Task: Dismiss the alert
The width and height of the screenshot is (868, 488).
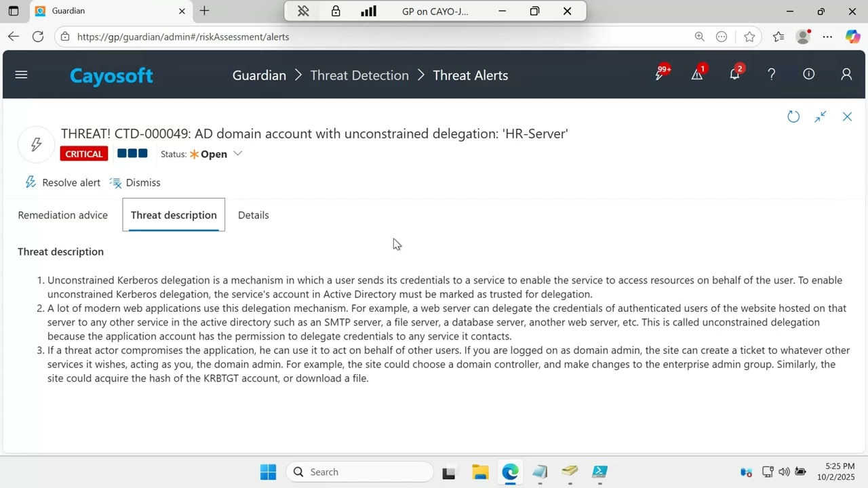Action: click(135, 182)
